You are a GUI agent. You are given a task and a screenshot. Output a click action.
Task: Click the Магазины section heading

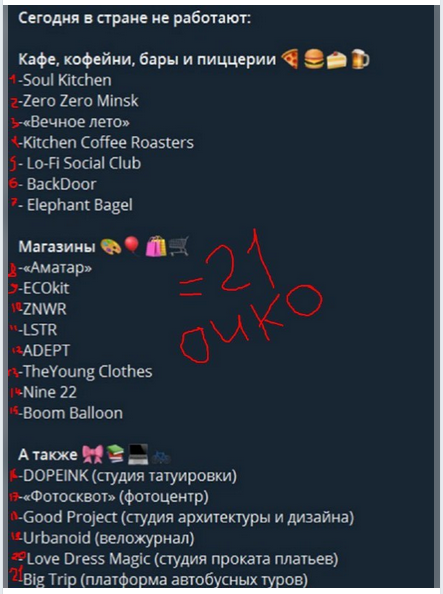(x=57, y=247)
